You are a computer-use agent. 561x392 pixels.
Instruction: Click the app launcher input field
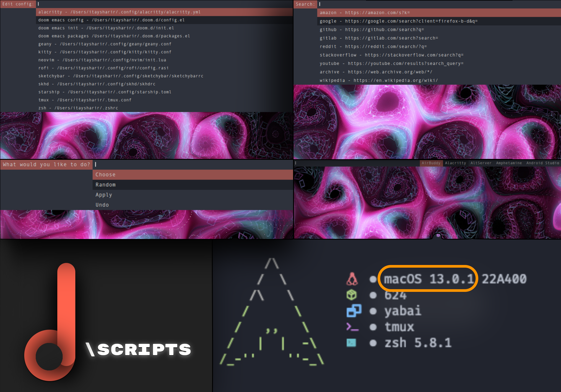357,163
